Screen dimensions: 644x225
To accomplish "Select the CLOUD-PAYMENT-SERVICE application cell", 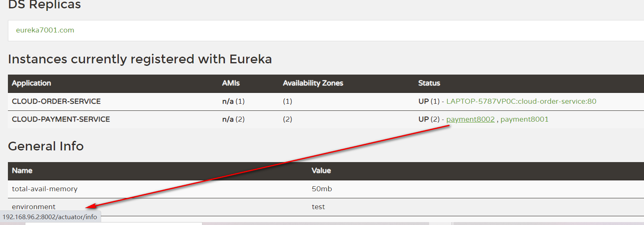I will click(61, 119).
